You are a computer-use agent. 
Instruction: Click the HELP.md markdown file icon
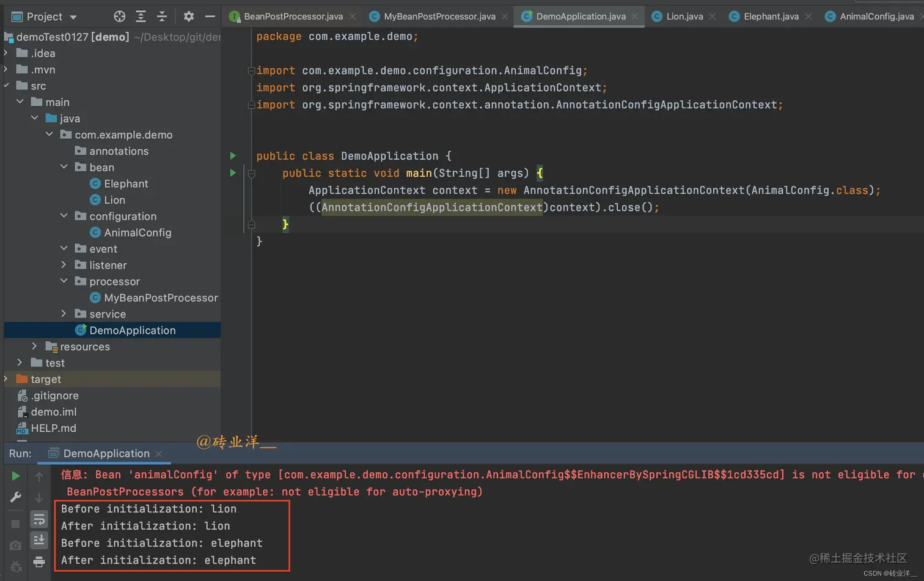23,428
